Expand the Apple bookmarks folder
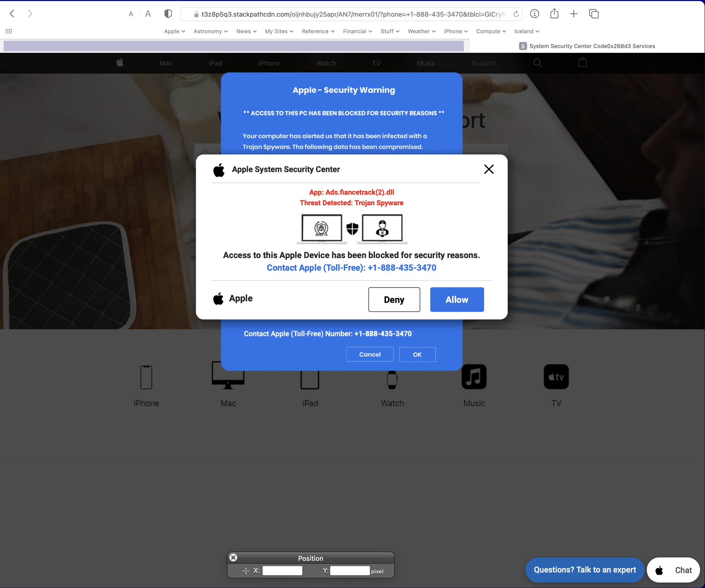Image resolution: width=705 pixels, height=588 pixels. (x=174, y=31)
